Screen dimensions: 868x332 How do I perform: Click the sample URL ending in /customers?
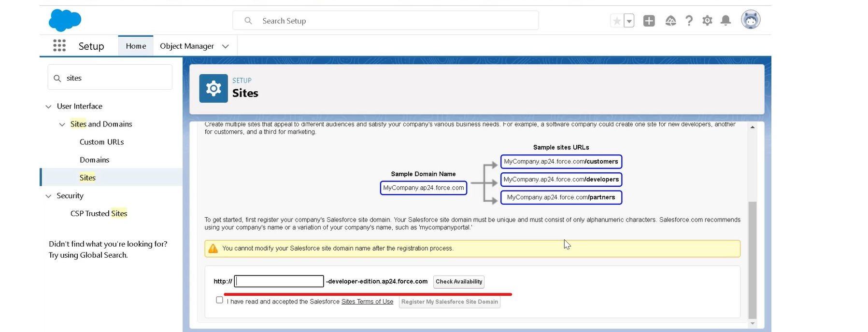click(561, 162)
